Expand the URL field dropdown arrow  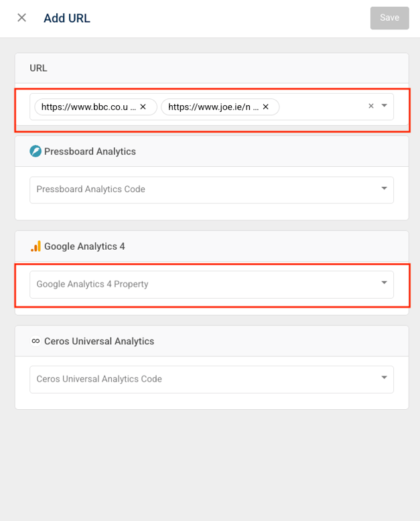point(384,106)
